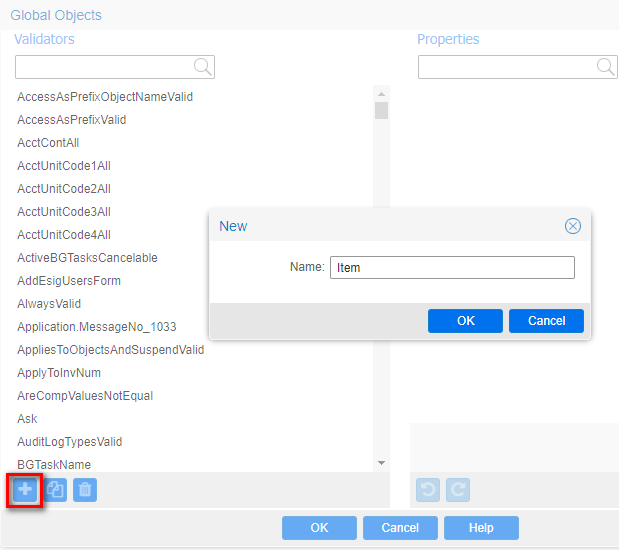Click the Properties search magnifier icon

[x=606, y=67]
